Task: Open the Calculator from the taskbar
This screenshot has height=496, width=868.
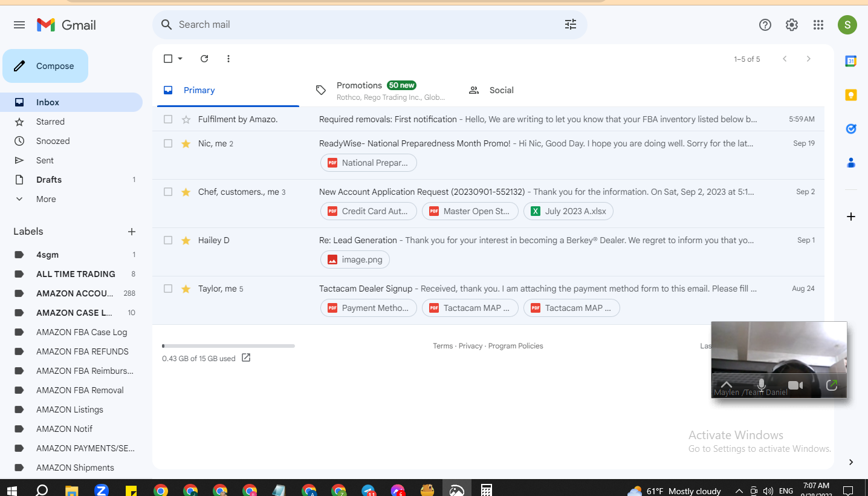Action: pyautogui.click(x=487, y=490)
